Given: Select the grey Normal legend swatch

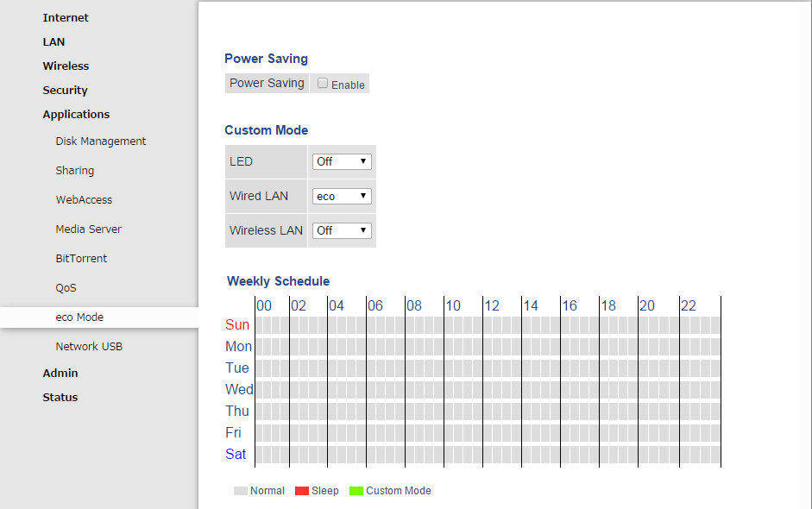Looking at the screenshot, I should point(240,491).
